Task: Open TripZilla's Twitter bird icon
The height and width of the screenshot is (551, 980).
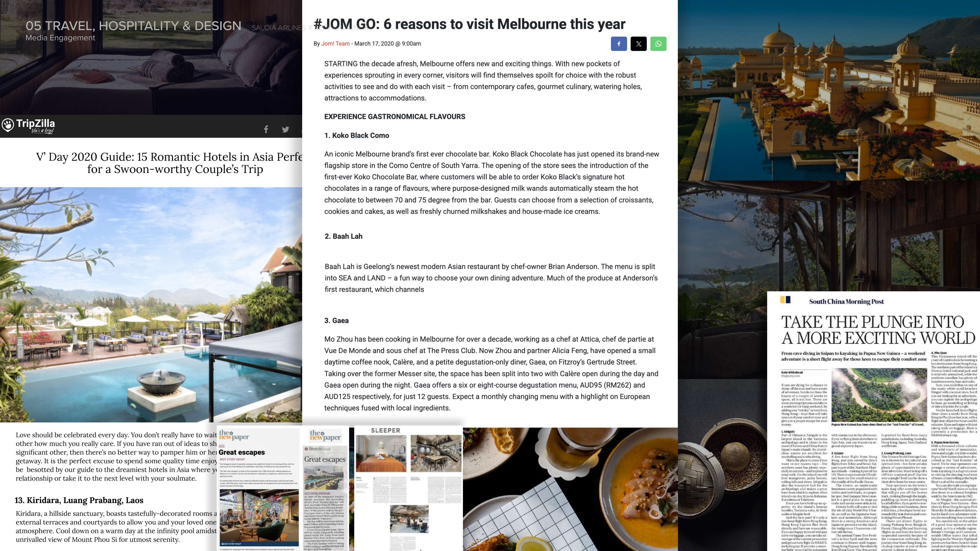Action: pos(285,130)
